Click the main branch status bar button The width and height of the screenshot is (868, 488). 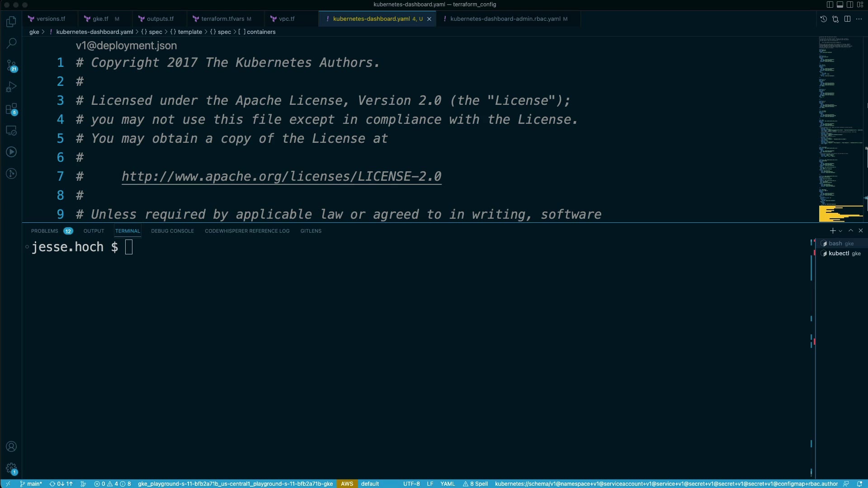[x=31, y=483]
